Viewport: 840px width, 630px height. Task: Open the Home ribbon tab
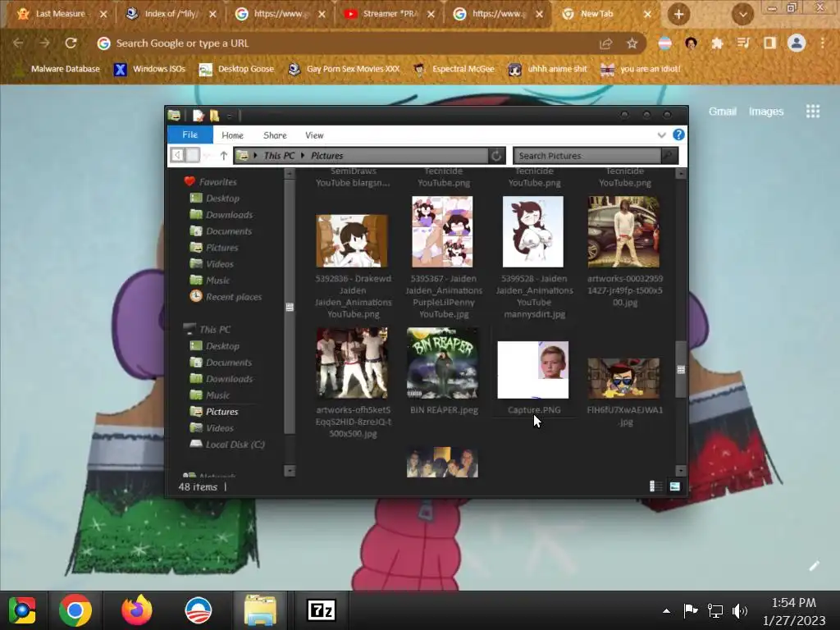[232, 135]
